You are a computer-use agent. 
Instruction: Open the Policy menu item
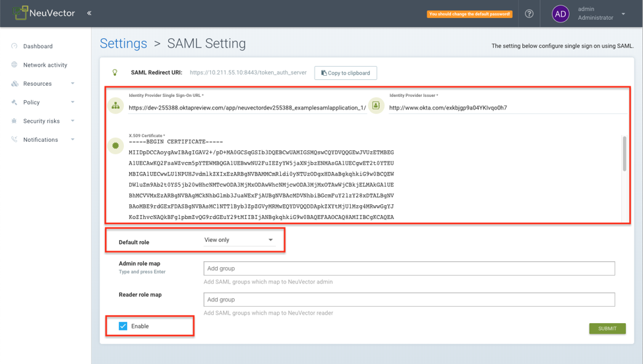click(31, 102)
